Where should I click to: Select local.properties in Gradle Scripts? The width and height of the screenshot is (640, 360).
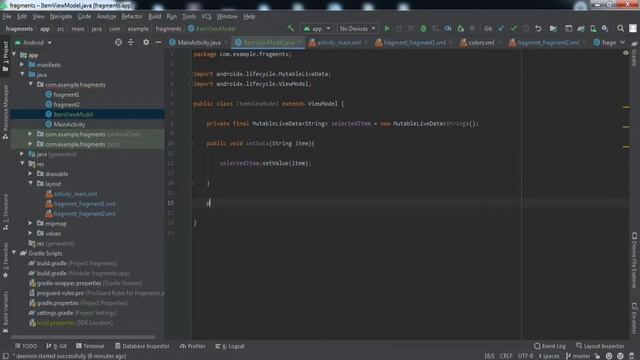(71, 323)
